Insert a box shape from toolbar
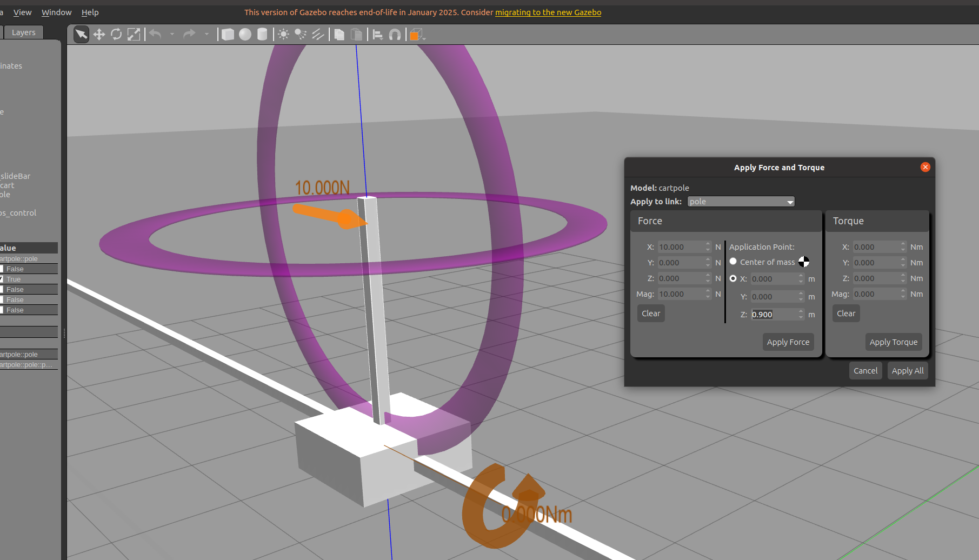The height and width of the screenshot is (560, 979). point(228,35)
